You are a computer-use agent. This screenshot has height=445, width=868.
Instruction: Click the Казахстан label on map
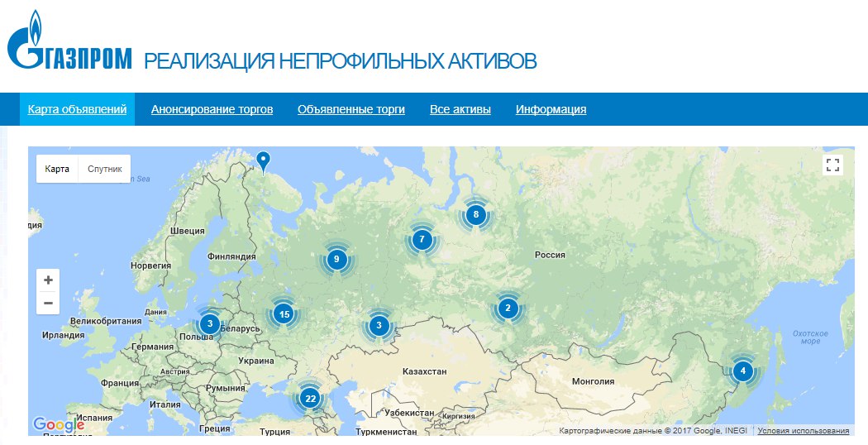(424, 371)
